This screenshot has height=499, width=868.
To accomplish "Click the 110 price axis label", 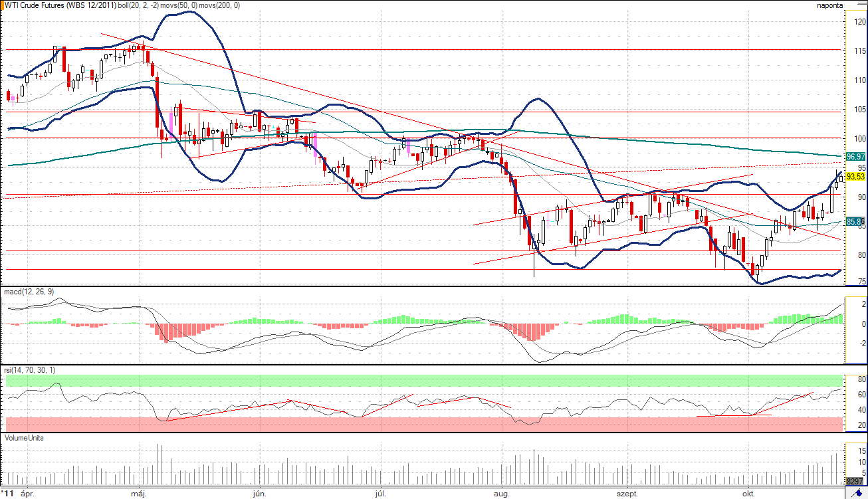I will (x=859, y=80).
